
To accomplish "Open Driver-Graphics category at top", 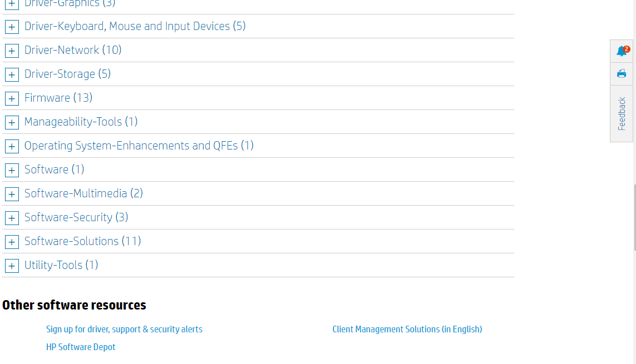I will click(70, 3).
